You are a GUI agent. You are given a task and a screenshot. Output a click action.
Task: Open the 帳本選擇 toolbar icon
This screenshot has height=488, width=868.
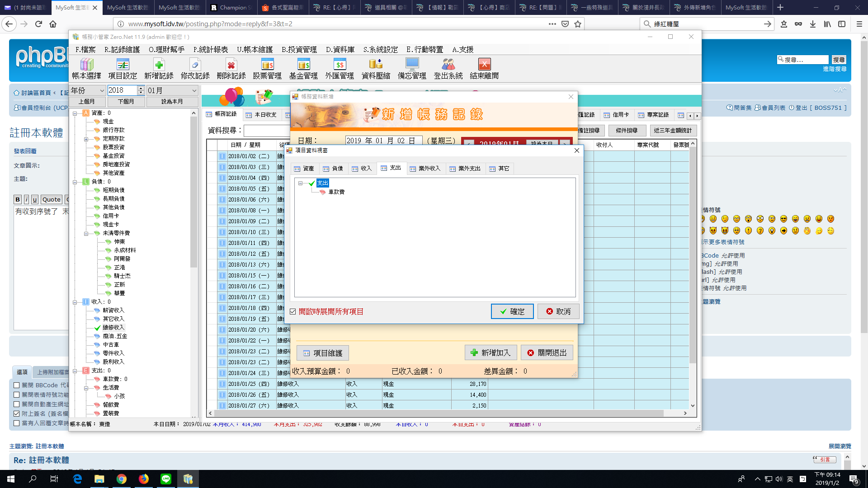tap(86, 69)
